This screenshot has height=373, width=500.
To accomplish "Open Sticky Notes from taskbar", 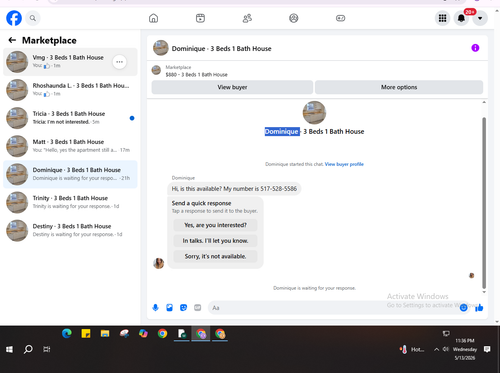I will [86, 333].
